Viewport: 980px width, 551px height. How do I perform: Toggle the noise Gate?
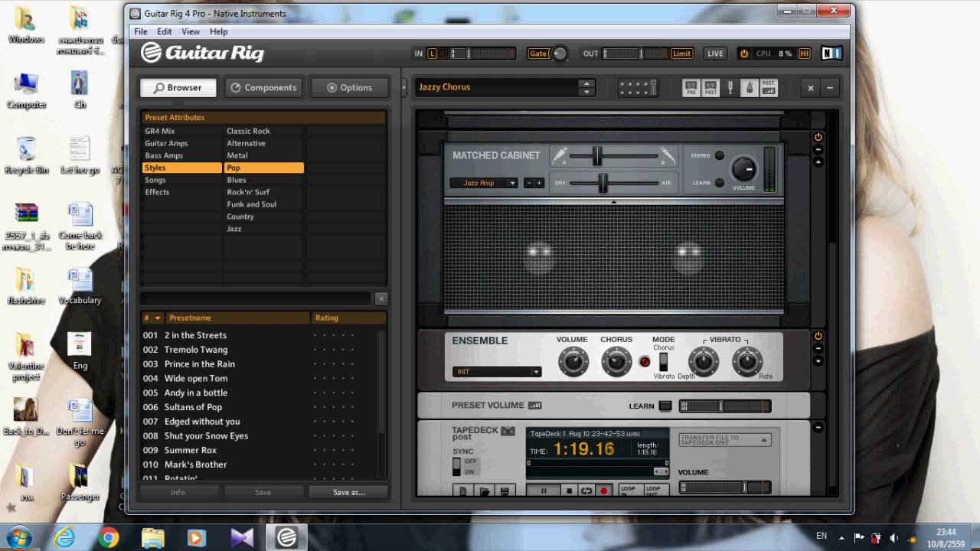point(538,54)
